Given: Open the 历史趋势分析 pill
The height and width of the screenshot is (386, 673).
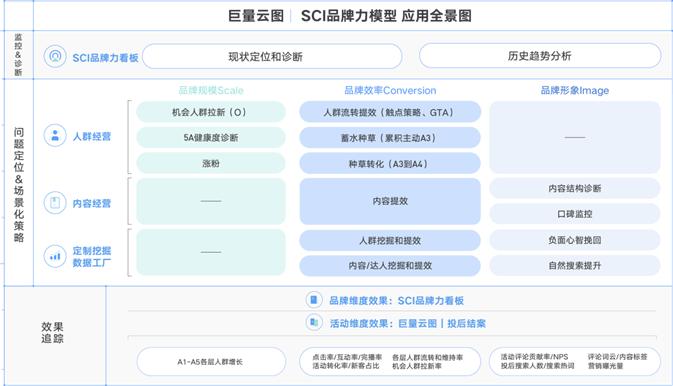Looking at the screenshot, I should pyautogui.click(x=540, y=56).
